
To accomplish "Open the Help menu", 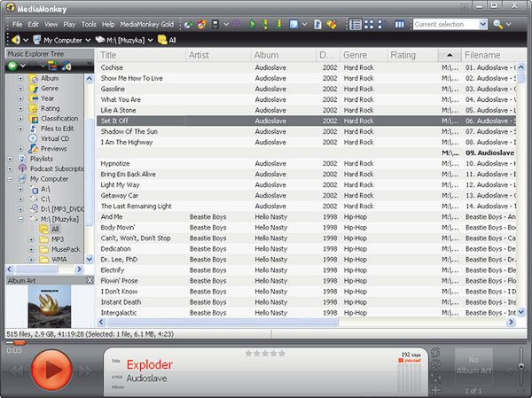I will [x=108, y=24].
